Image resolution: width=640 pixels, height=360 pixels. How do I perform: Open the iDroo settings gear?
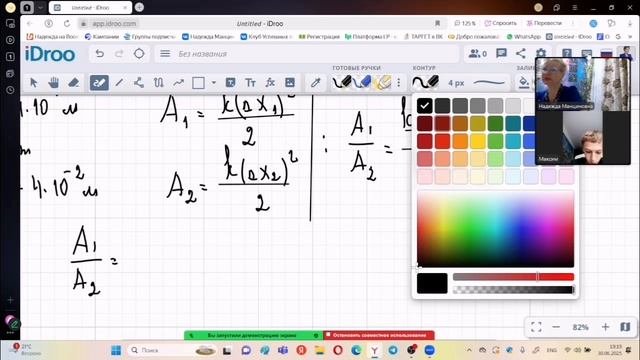coord(541,53)
